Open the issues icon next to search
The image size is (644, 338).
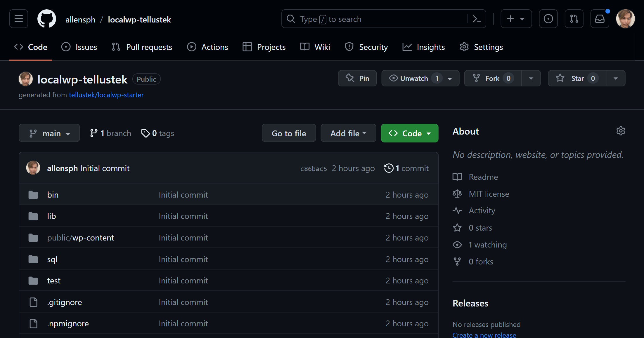pos(548,19)
